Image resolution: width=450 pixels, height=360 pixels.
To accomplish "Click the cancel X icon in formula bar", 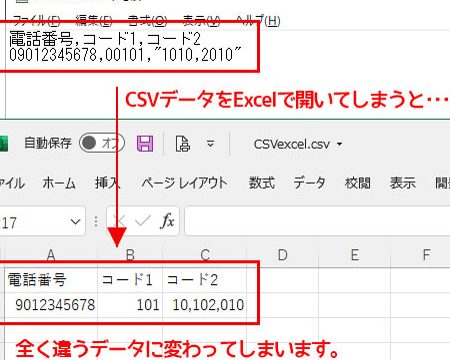I will (119, 221).
